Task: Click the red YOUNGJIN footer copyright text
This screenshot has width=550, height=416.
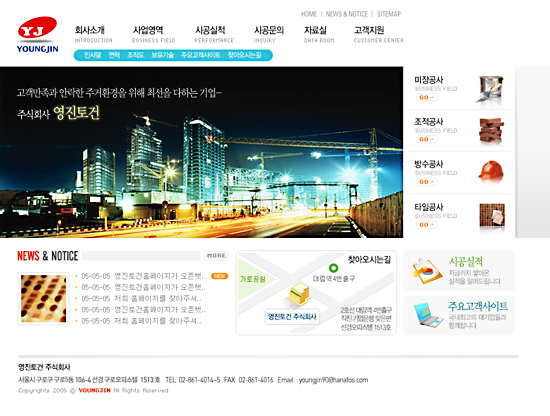Action: point(94,390)
